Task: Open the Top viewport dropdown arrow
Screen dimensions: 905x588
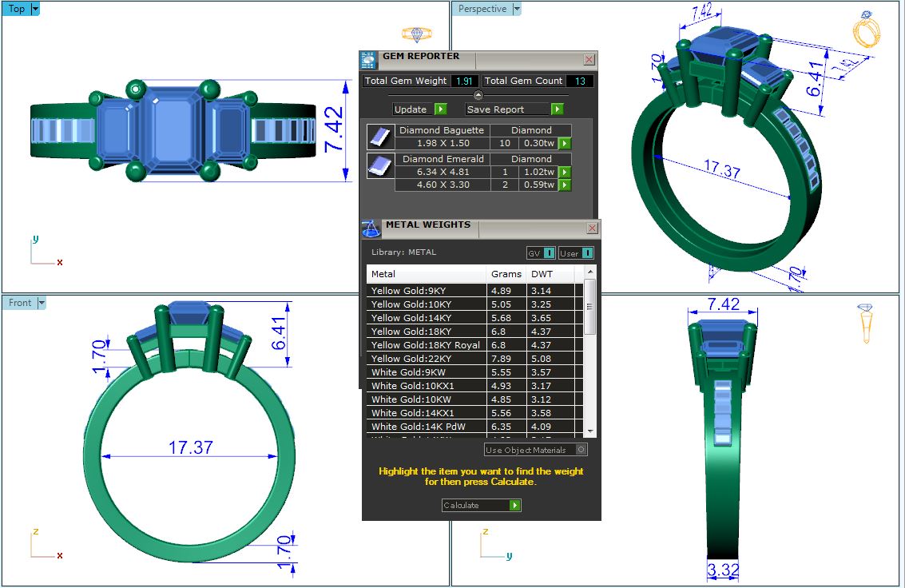Action: 35,9
